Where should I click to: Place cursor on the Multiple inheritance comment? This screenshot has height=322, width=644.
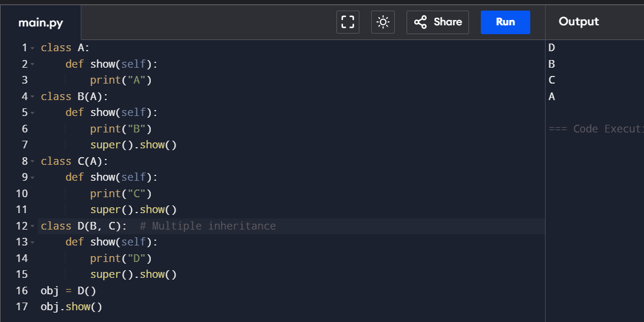click(208, 226)
